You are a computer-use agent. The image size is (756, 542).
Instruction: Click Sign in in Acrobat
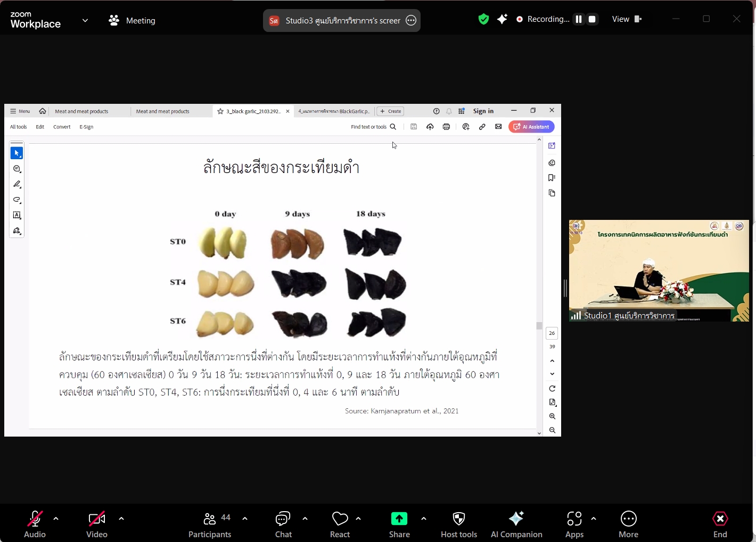tap(483, 111)
